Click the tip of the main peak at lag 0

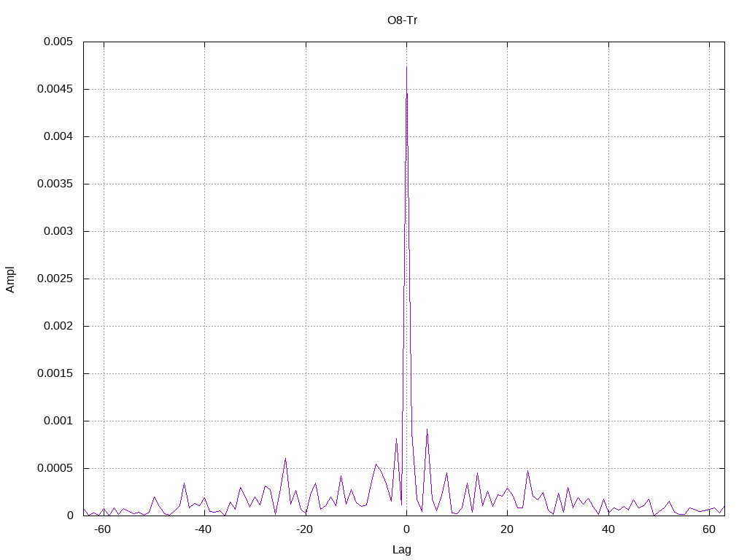[406, 67]
